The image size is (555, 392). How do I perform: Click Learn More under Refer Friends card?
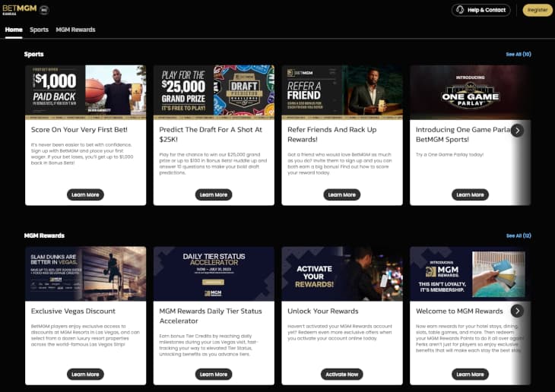pos(341,194)
